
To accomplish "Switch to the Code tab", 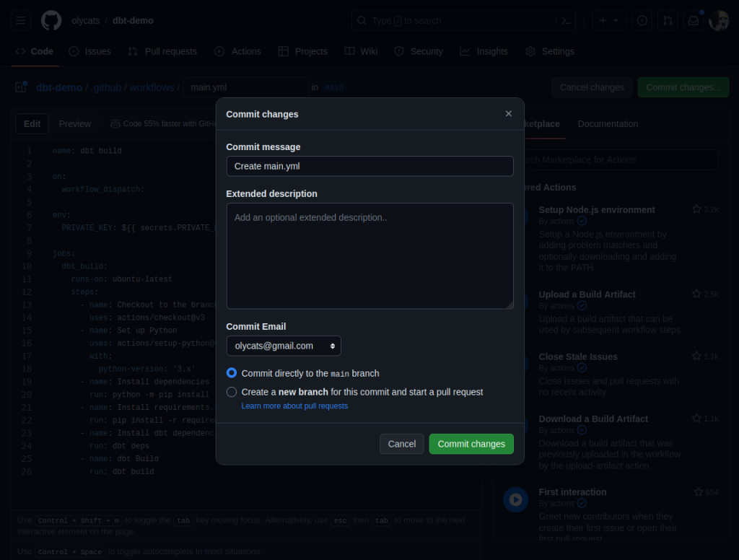I will (35, 51).
